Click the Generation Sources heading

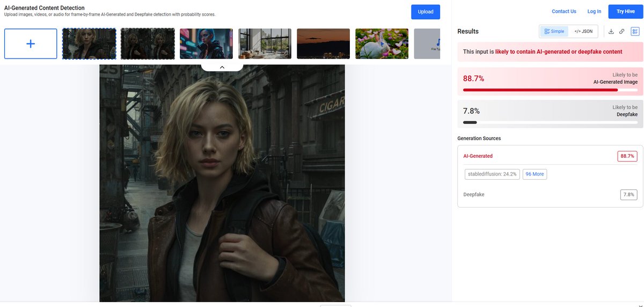click(479, 138)
